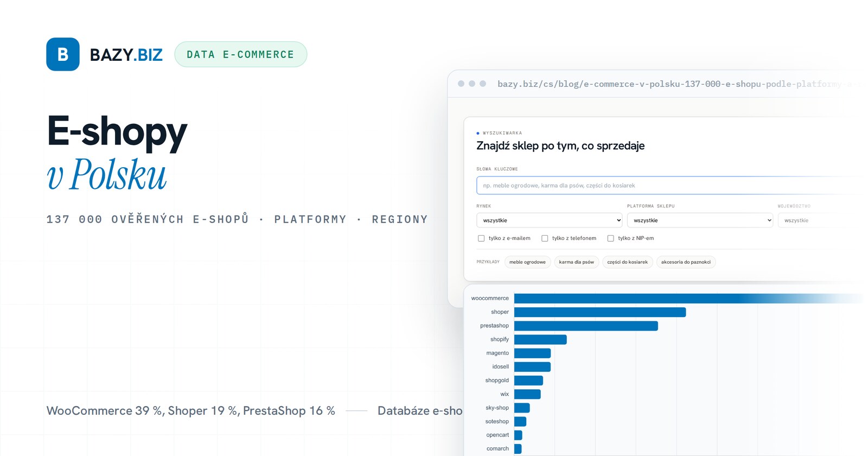Click the shoper bar in the chart
Viewport: 868px width, 456px height.
[600, 312]
